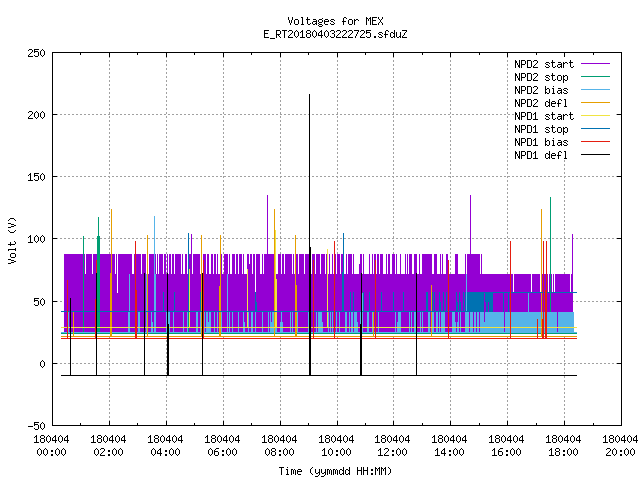Screen dimensions: 640x480
Task: Click the y-axis label "Volt (V)"
Action: (13, 240)
